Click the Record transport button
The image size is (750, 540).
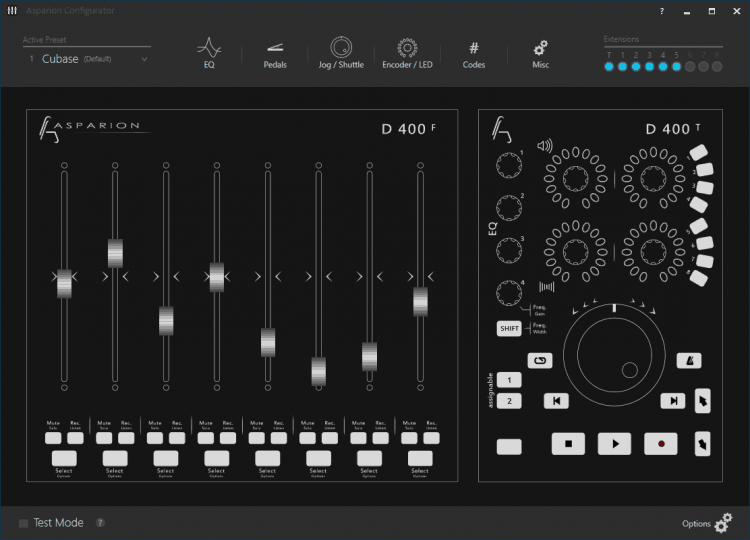661,444
